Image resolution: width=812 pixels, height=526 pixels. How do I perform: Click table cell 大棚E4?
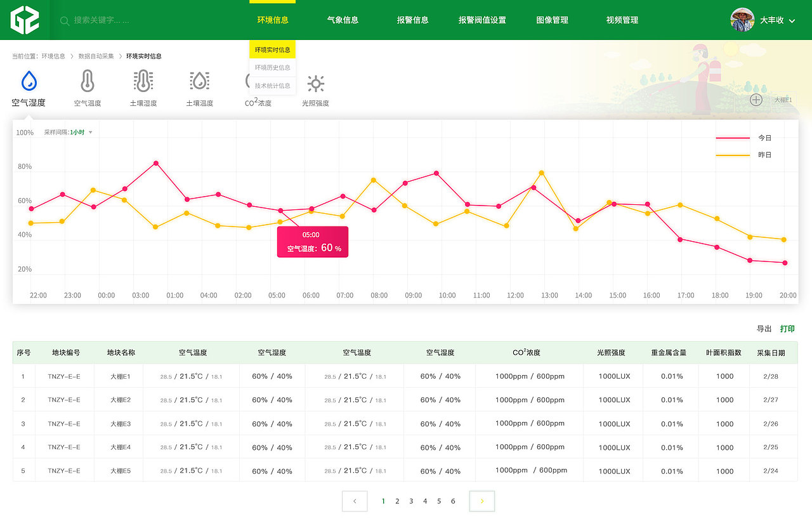120,447
